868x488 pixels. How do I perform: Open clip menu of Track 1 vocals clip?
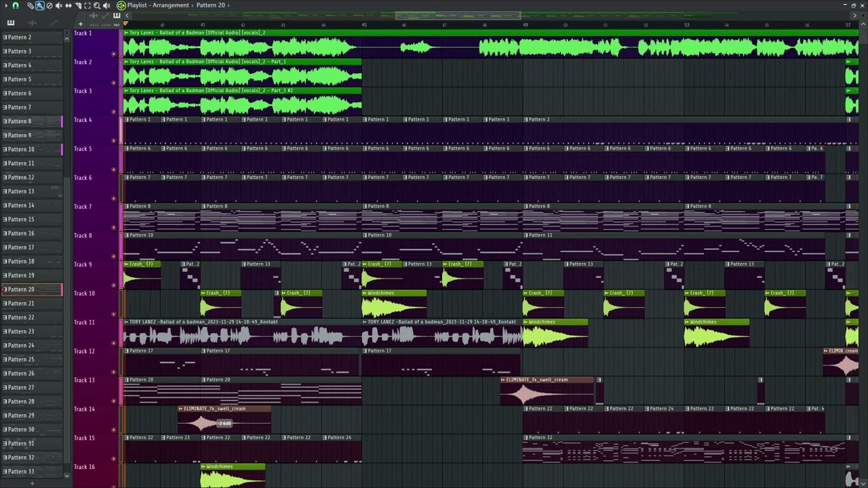pyautogui.click(x=126, y=33)
